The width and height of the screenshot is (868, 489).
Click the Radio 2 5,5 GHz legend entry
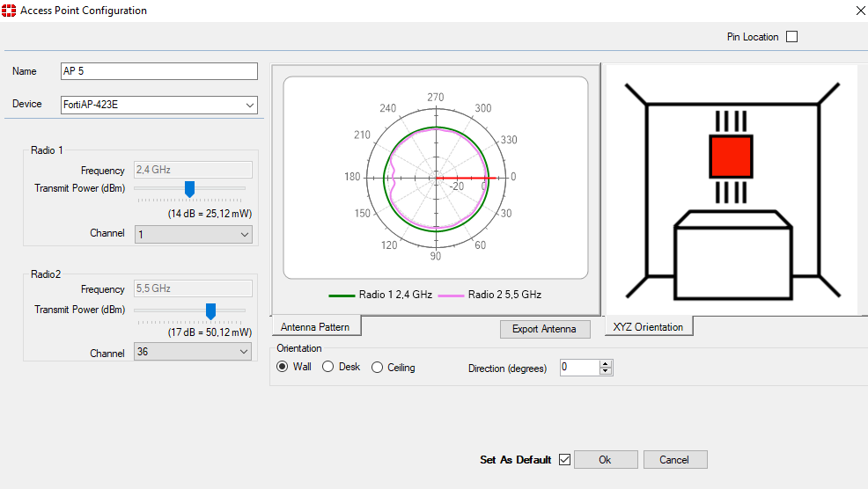point(490,295)
